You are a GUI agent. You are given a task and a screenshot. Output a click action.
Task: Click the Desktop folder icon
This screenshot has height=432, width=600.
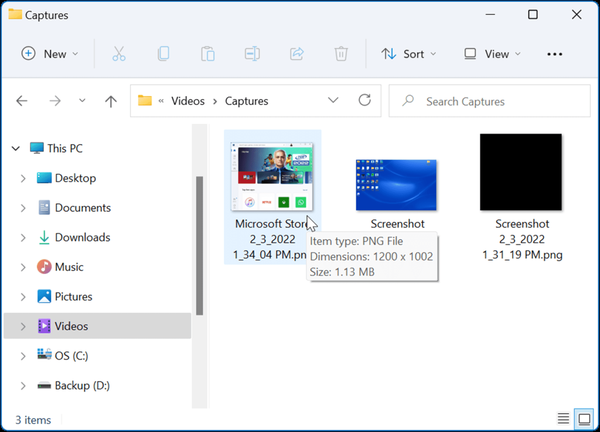[44, 178]
